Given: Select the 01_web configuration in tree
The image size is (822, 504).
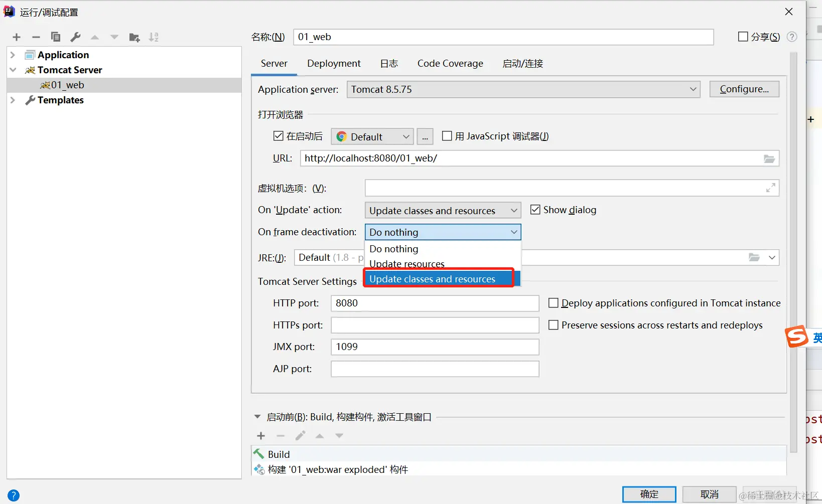Looking at the screenshot, I should click(x=124, y=85).
